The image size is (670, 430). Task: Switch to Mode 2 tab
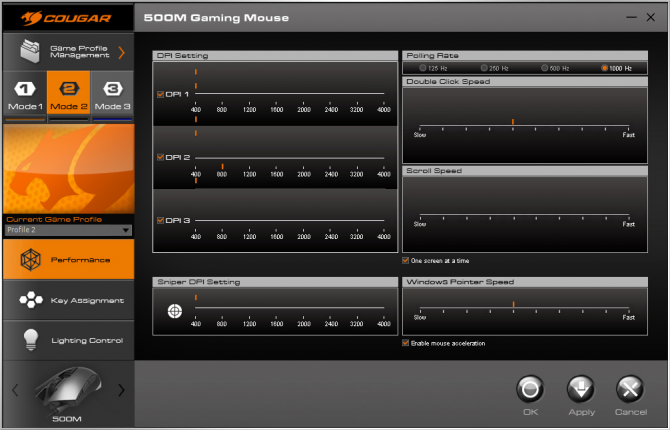[68, 93]
